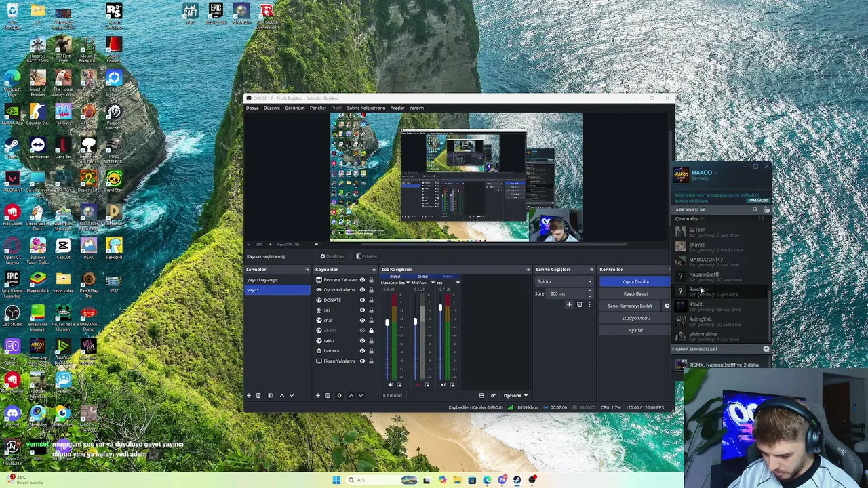Open source properties gear in Kaynaklar footer
This screenshot has height=488, width=868.
coord(339,395)
